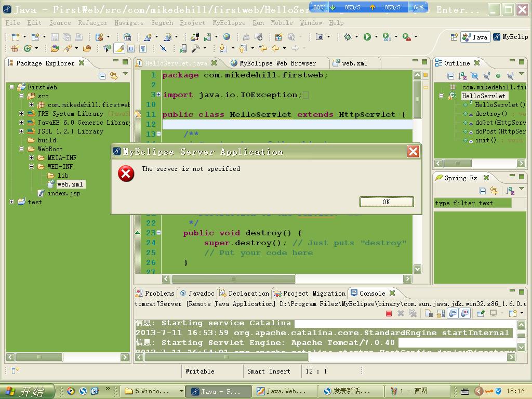Click the green Run button in toolbar

(x=367, y=37)
